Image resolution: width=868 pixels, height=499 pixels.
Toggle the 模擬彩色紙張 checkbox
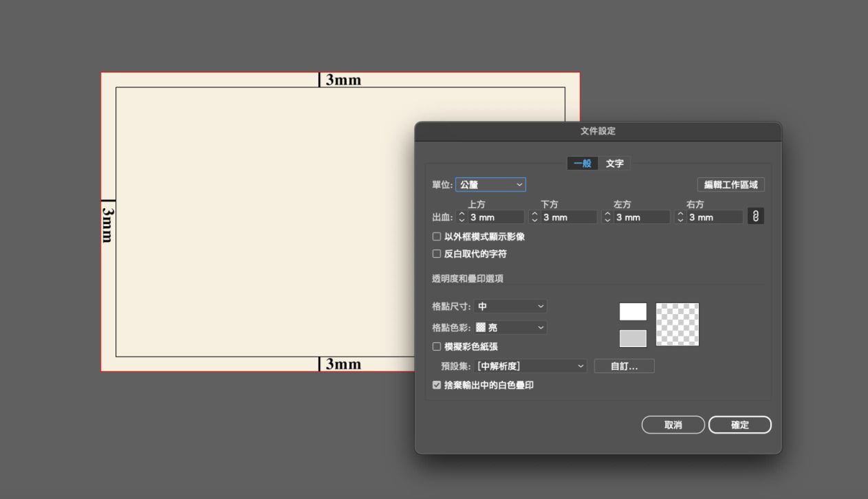pyautogui.click(x=437, y=346)
